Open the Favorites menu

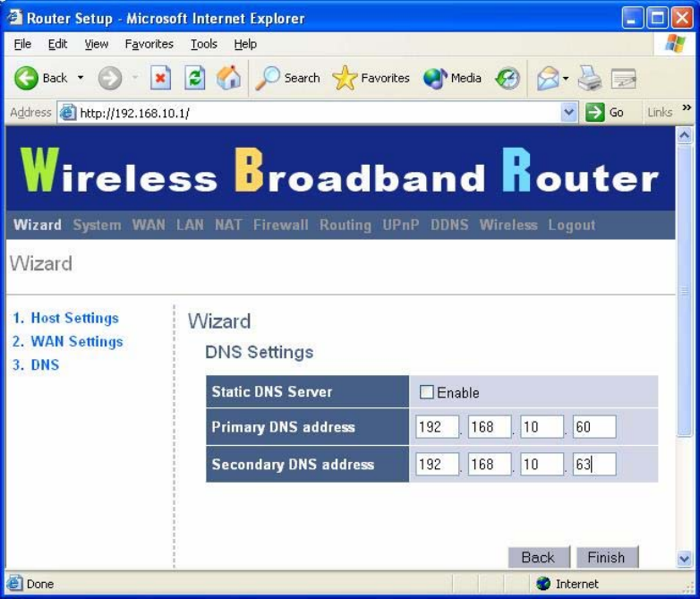tap(149, 44)
